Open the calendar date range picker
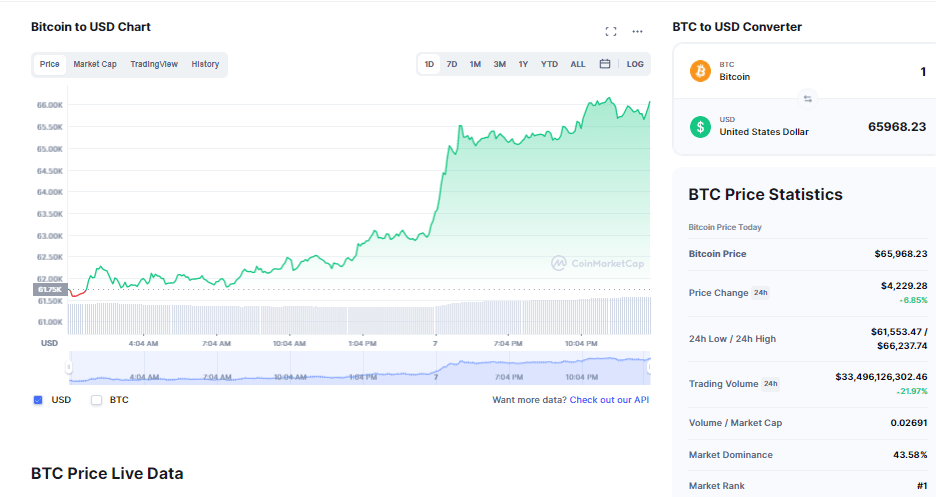The width and height of the screenshot is (936, 497). (605, 64)
